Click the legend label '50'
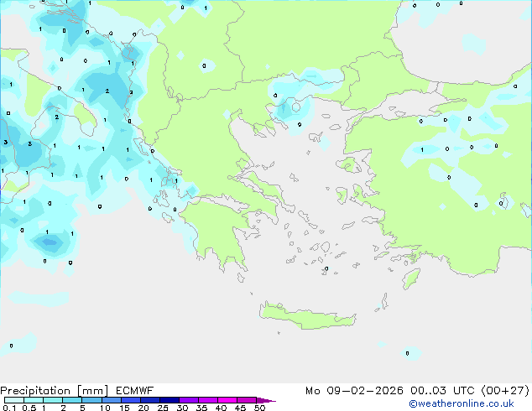Screen dimensions: 532x411 [x=259, y=408]
